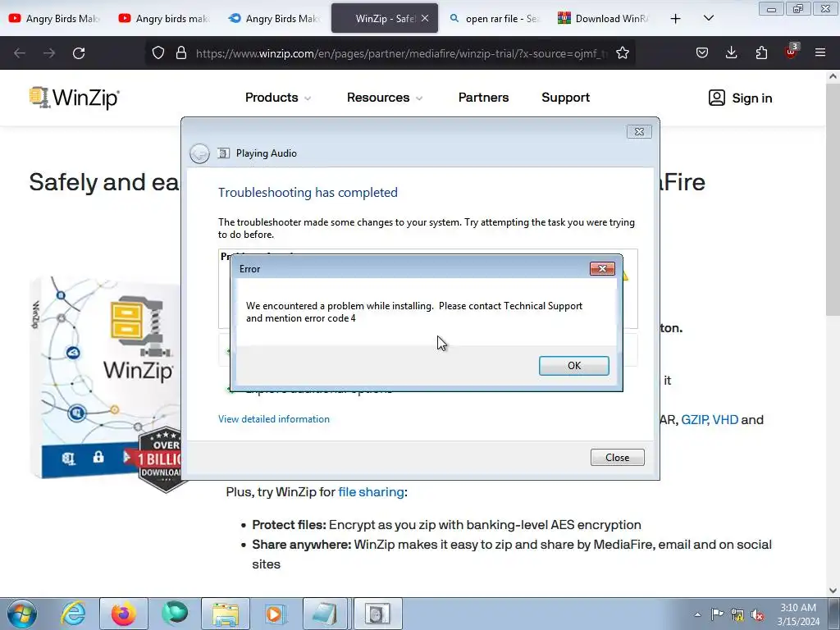Switch to first Angry Birds YouTube tab

(x=55, y=18)
